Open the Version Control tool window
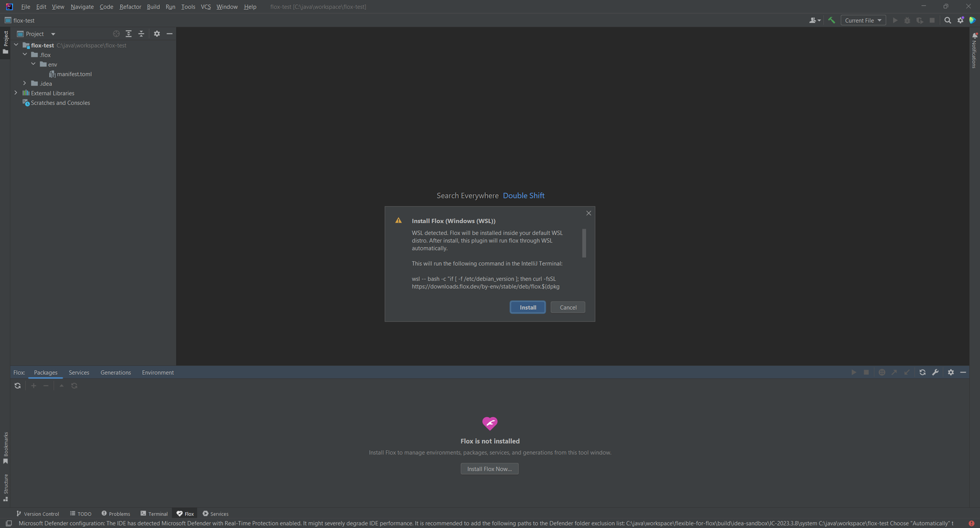The image size is (980, 528). click(37, 514)
